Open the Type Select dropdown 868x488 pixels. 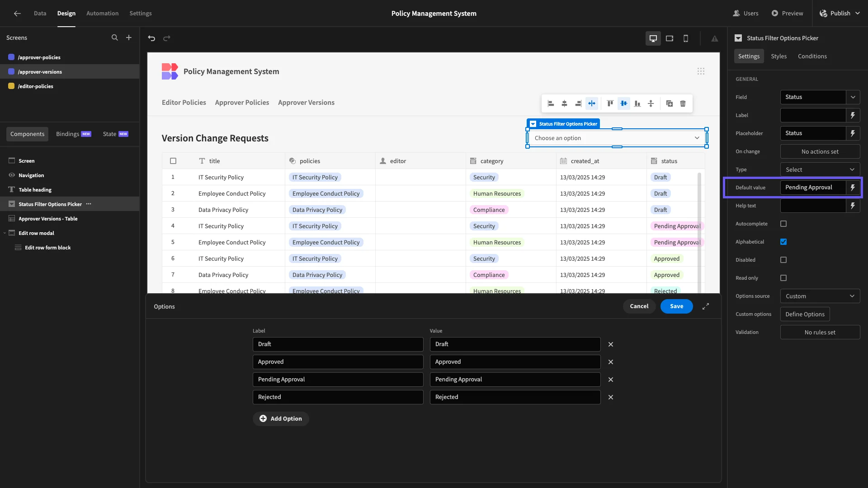(x=820, y=169)
